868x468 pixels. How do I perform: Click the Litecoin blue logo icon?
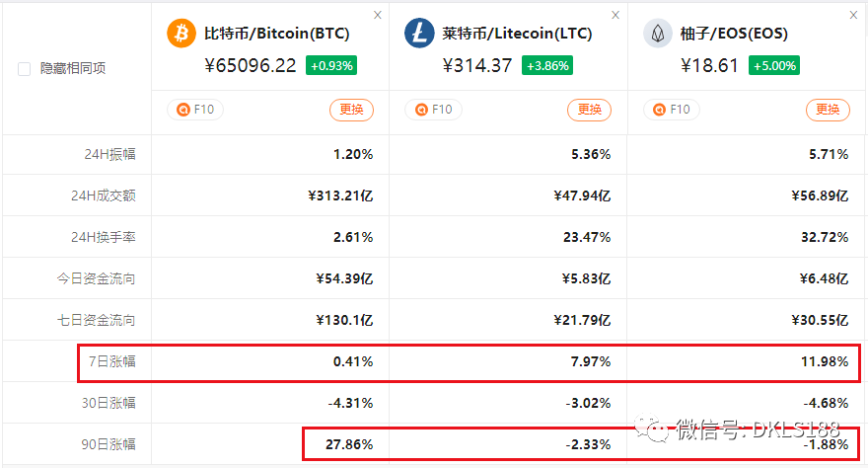point(419,34)
